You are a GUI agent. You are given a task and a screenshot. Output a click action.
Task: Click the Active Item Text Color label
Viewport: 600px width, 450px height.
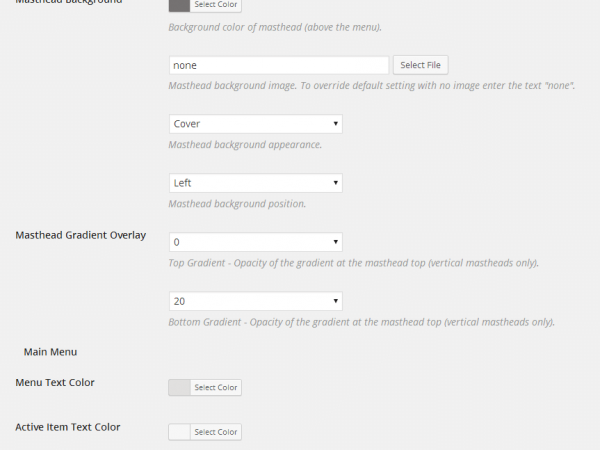click(68, 427)
